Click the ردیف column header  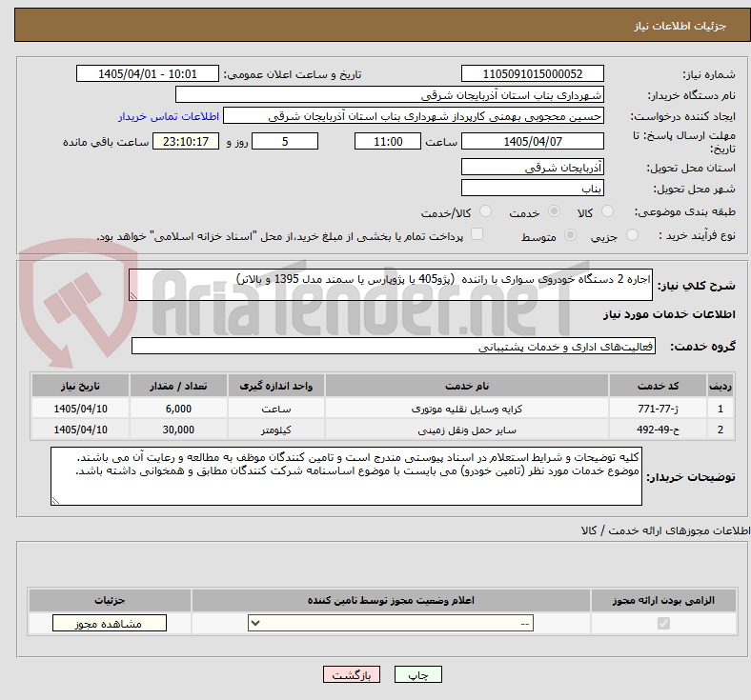coord(721,386)
